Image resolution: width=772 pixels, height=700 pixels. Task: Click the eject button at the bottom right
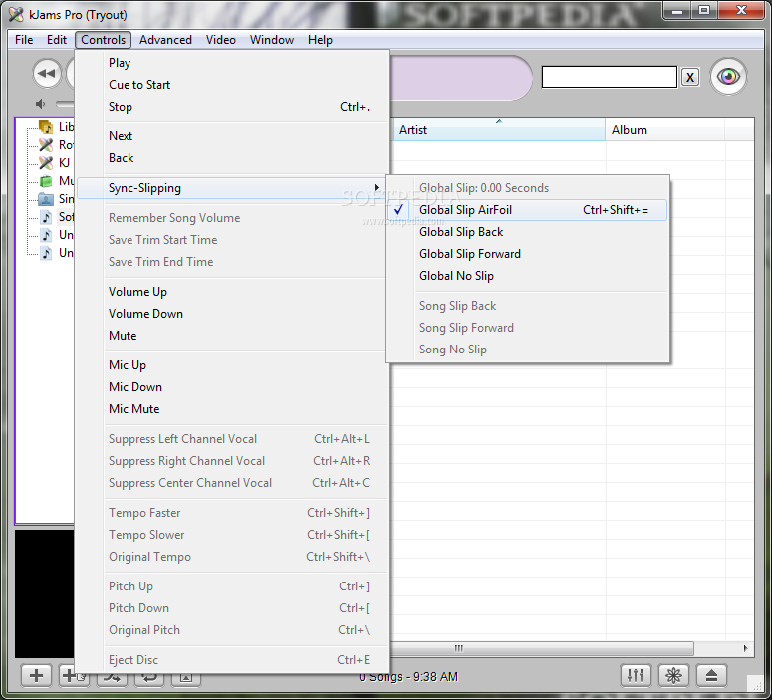pyautogui.click(x=711, y=675)
